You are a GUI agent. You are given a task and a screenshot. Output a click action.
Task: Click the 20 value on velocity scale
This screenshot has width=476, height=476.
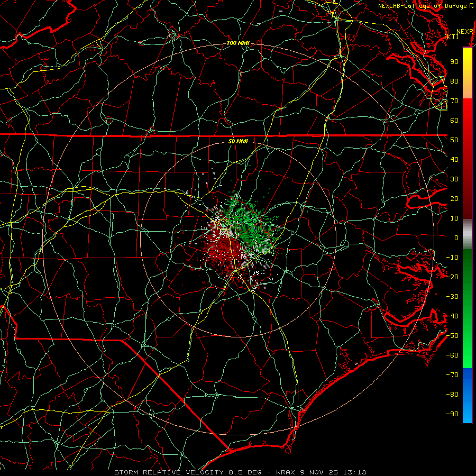pos(454,198)
